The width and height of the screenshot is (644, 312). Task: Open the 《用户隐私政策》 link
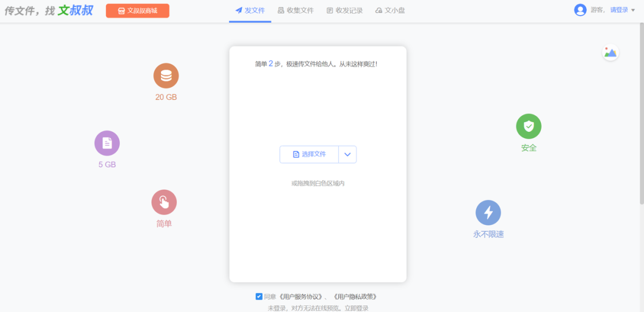355,296
